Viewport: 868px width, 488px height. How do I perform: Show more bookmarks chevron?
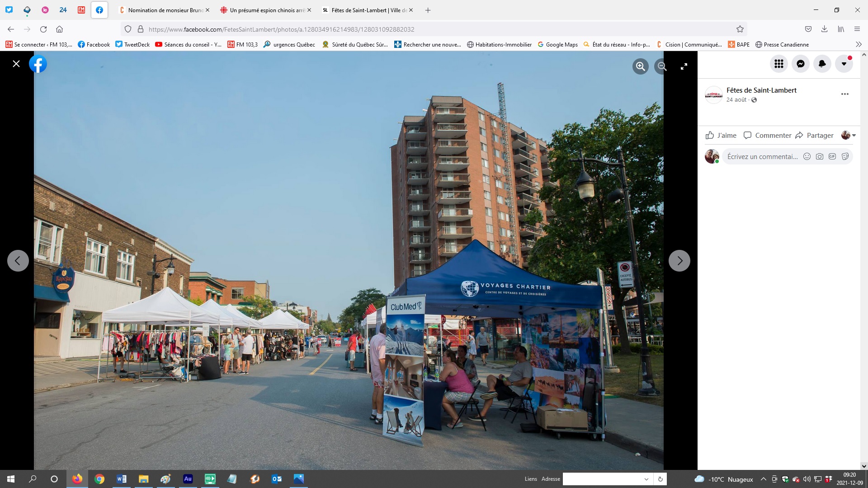tap(859, 44)
